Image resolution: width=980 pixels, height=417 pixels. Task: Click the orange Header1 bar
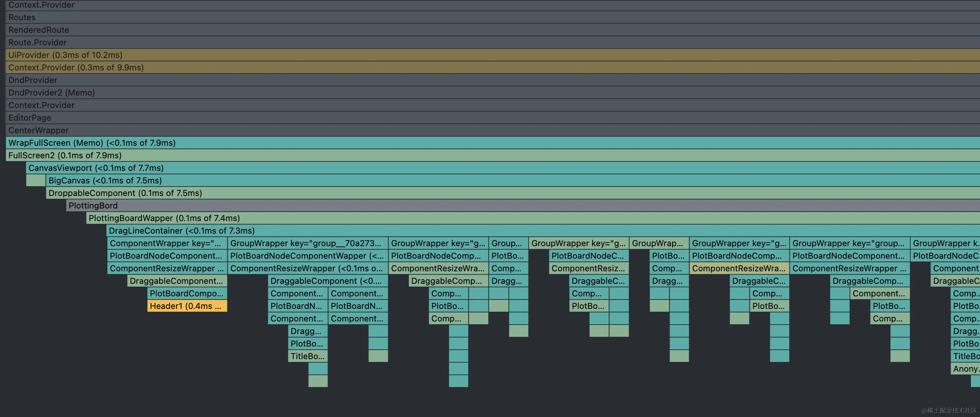[x=187, y=306]
